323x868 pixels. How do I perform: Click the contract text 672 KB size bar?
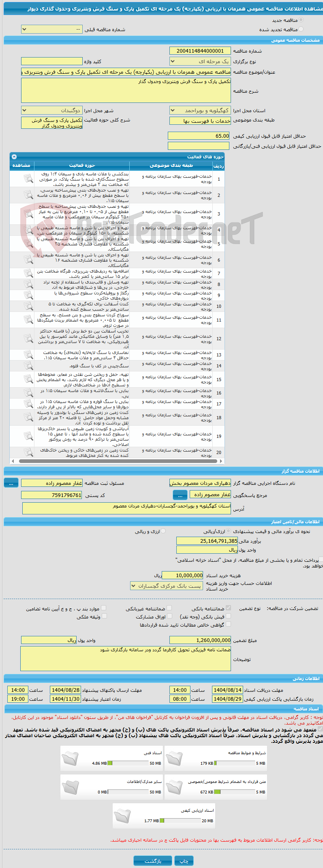point(234,792)
